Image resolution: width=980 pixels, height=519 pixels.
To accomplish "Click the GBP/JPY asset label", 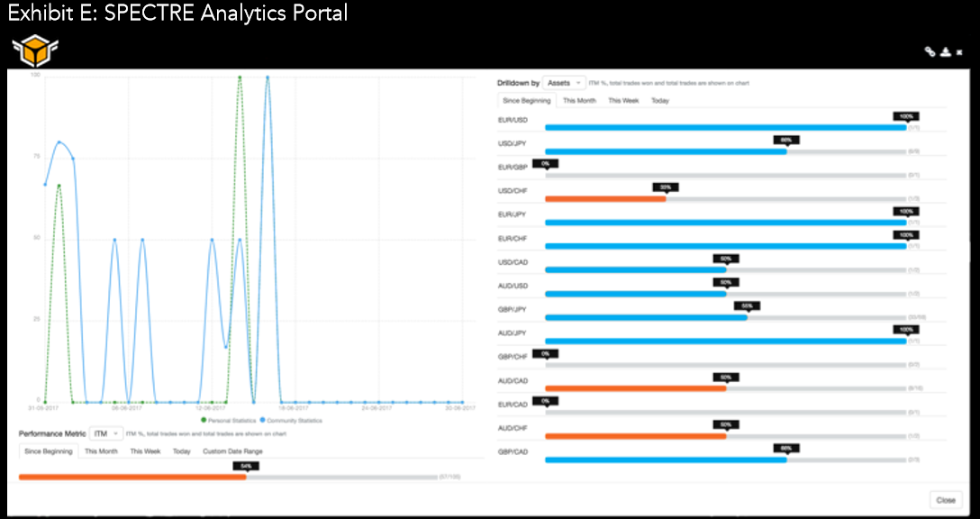I will click(x=512, y=310).
